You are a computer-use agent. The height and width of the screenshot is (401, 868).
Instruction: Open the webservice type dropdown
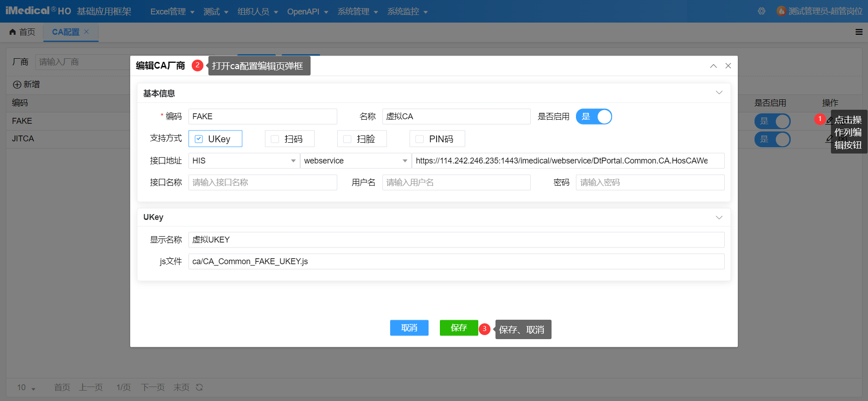[x=356, y=161]
